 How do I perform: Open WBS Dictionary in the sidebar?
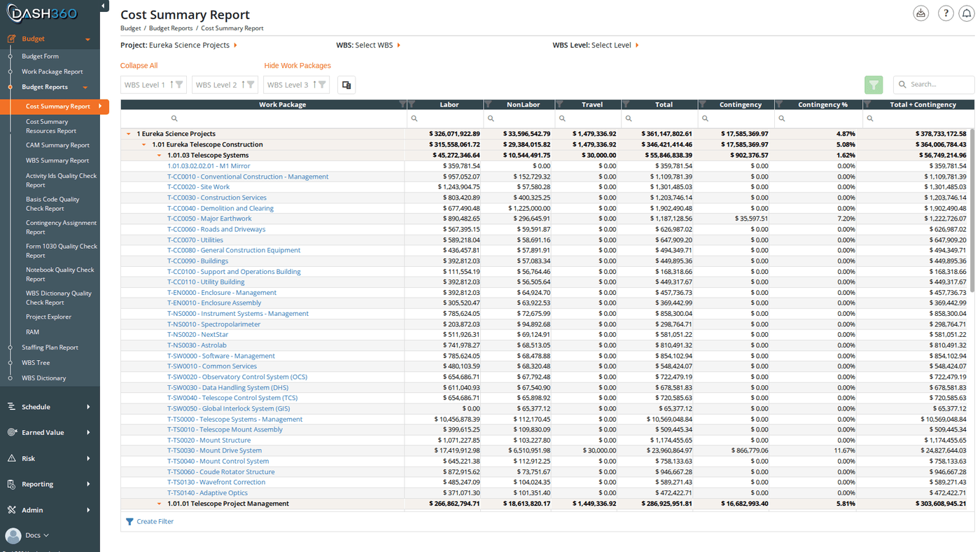coord(43,378)
